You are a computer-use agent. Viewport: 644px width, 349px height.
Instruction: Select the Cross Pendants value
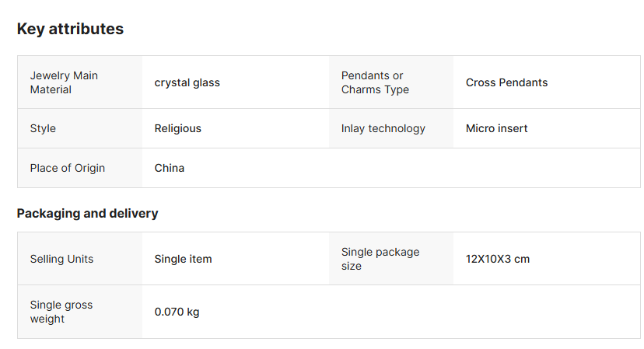(506, 82)
